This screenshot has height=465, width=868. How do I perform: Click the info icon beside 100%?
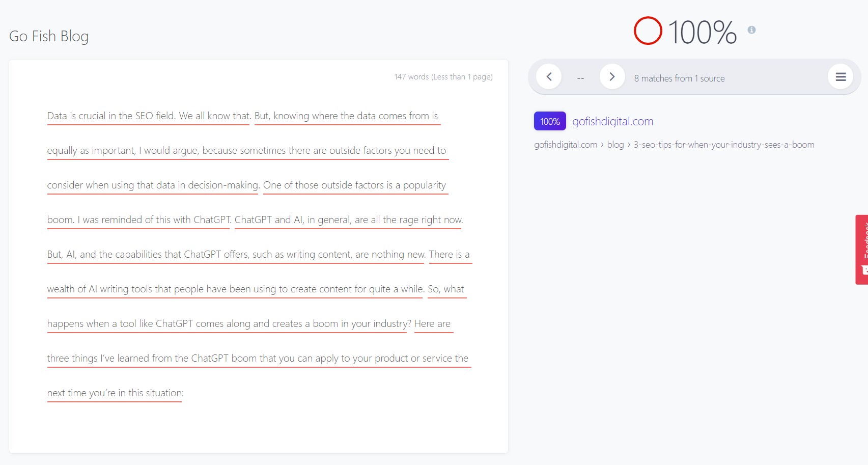pos(751,30)
